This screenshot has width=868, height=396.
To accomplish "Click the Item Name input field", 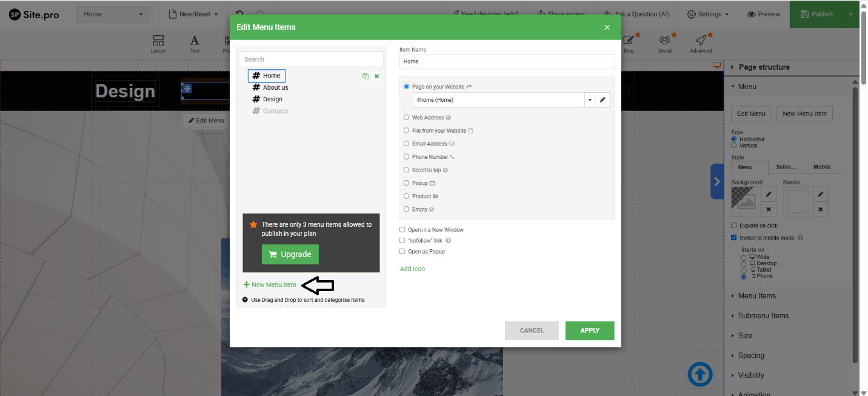I will 507,61.
